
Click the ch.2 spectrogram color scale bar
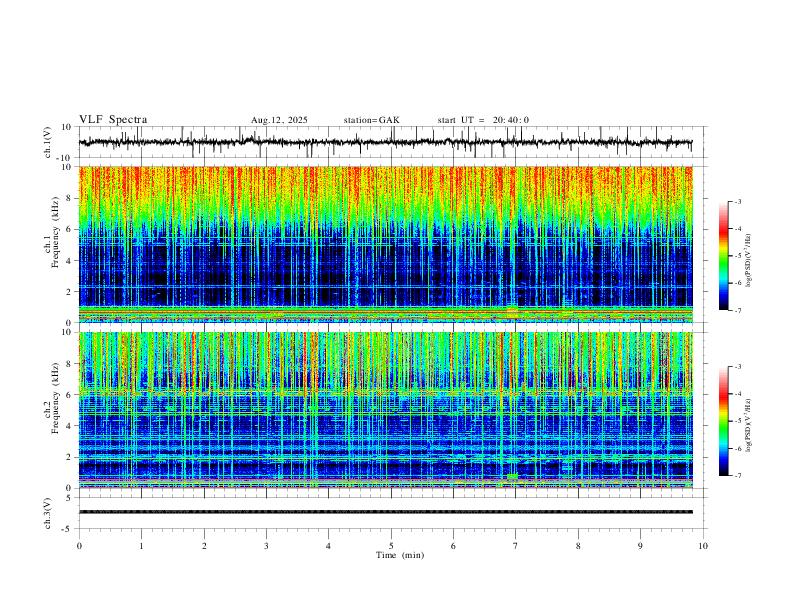click(x=723, y=421)
